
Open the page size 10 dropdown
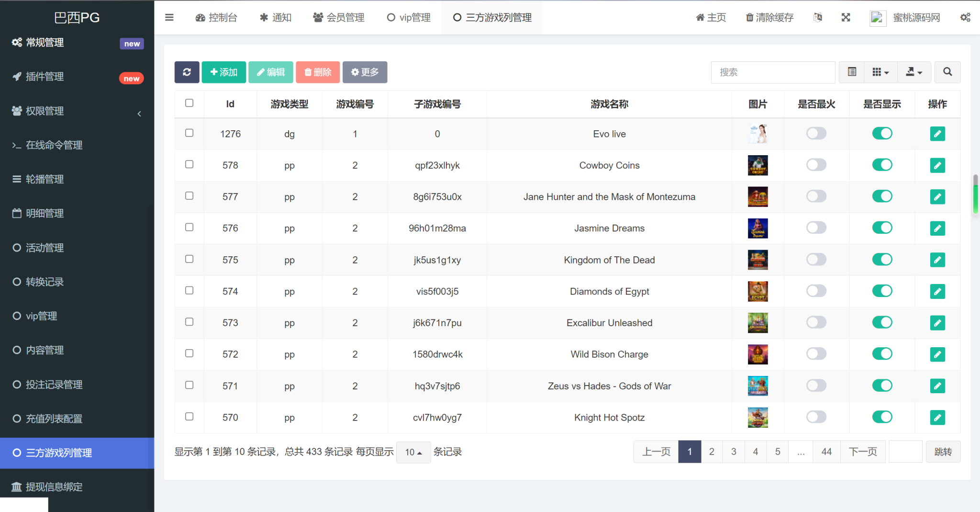pyautogui.click(x=413, y=452)
